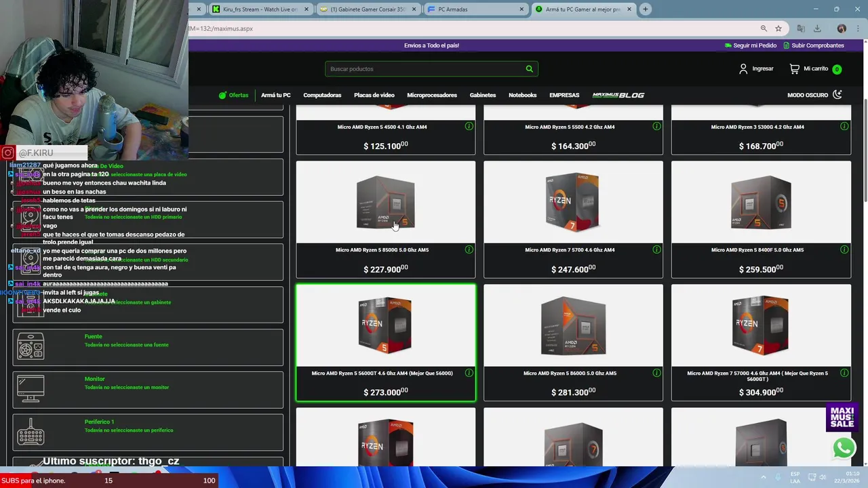The width and height of the screenshot is (868, 488).
Task: Show info for Ryzen 5 8500G
Action: tap(469, 249)
